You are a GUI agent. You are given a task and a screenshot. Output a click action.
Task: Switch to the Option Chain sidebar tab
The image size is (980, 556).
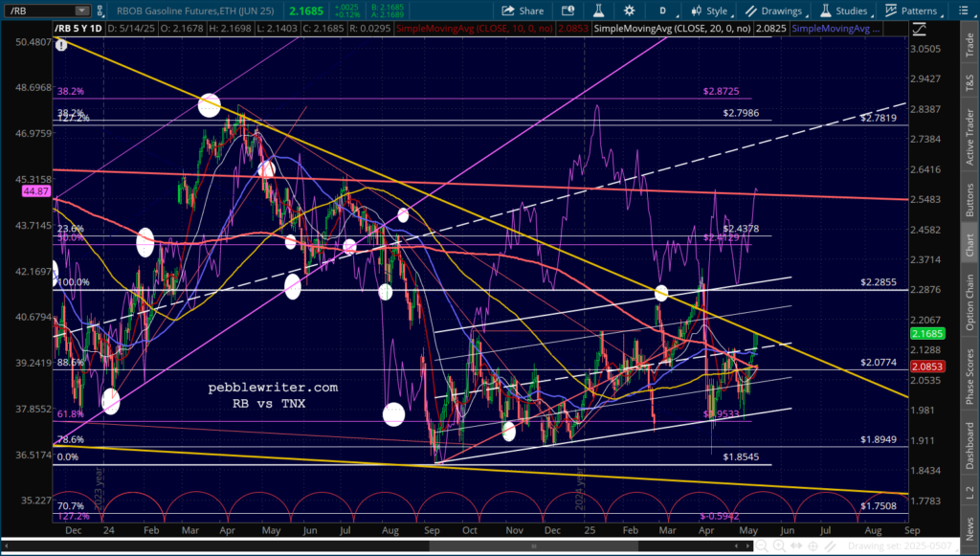969,302
